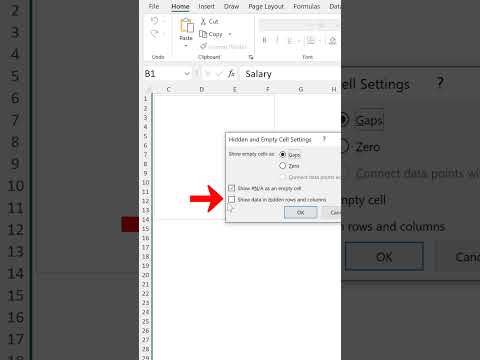This screenshot has height=360, width=480.
Task: Select column F header
Action: (268, 90)
